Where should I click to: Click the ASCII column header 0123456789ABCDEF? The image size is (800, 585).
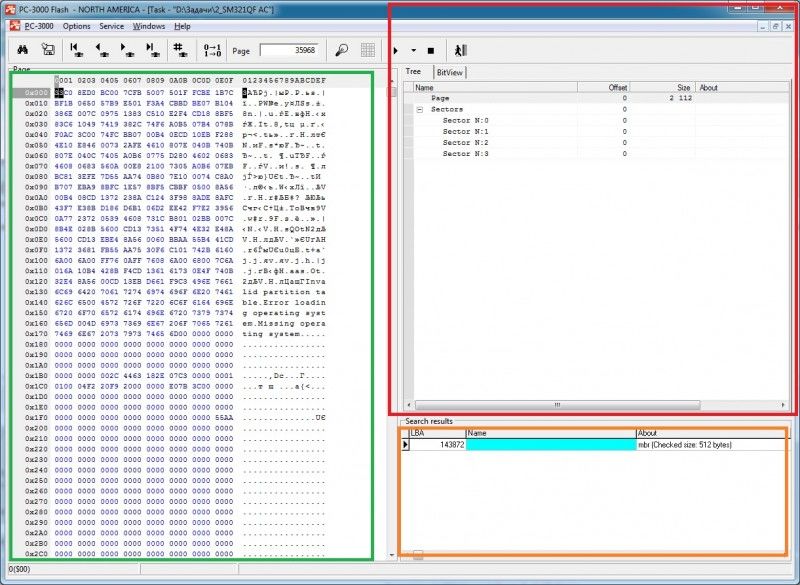click(x=284, y=81)
